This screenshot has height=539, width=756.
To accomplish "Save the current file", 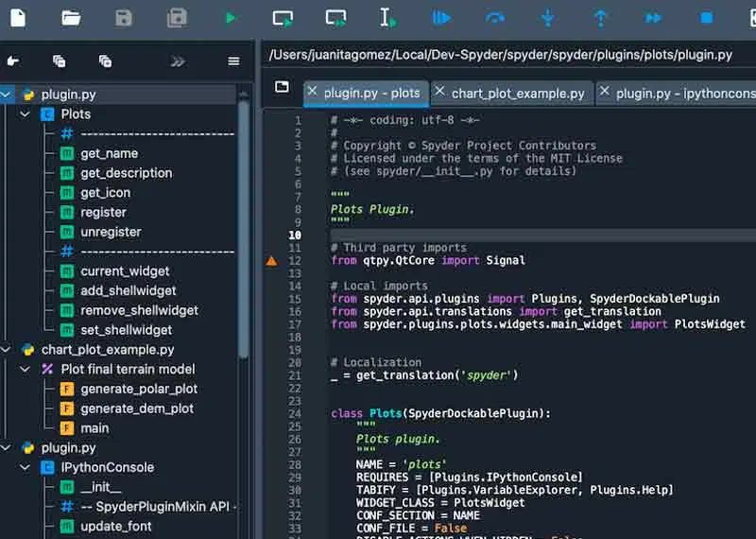I will pyautogui.click(x=124, y=18).
